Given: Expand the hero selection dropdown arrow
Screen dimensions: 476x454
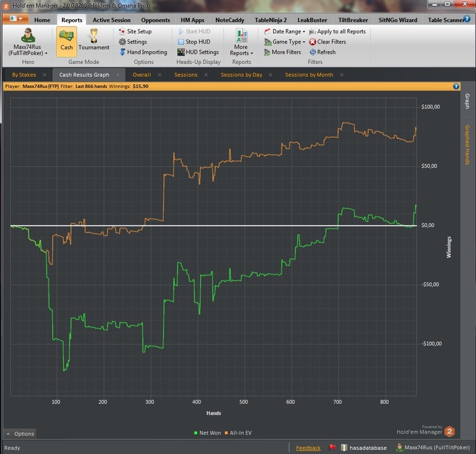Looking at the screenshot, I should pyautogui.click(x=46, y=53).
